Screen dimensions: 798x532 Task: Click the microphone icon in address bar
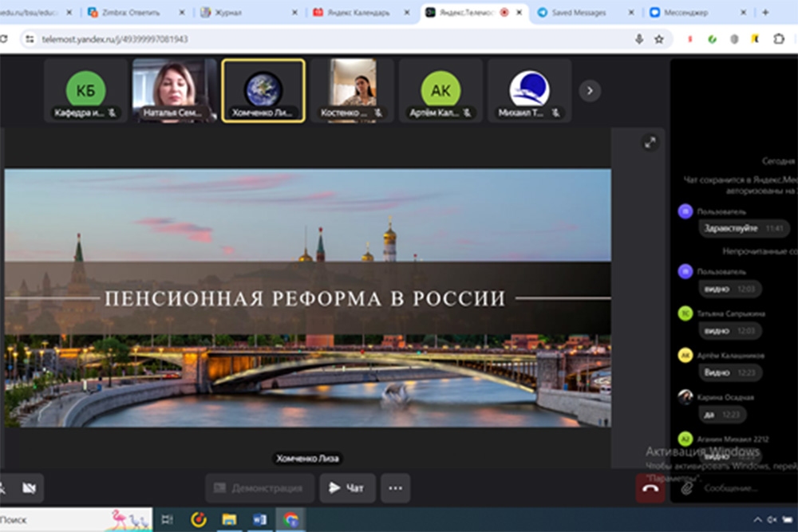tap(639, 39)
